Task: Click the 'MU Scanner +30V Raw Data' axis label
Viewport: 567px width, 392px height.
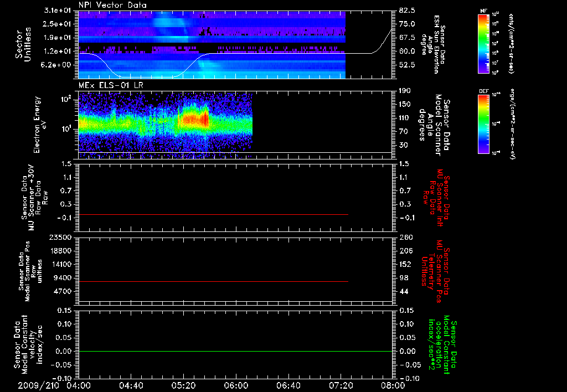Action: (35, 198)
